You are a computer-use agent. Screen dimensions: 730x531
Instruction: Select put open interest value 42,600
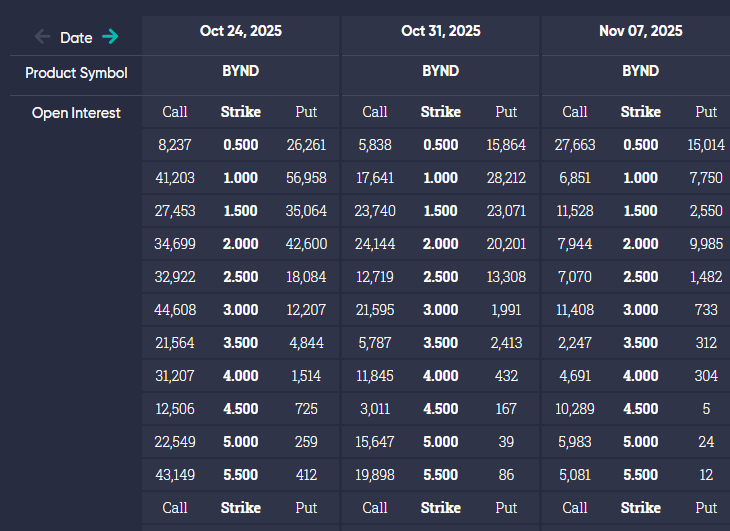306,244
